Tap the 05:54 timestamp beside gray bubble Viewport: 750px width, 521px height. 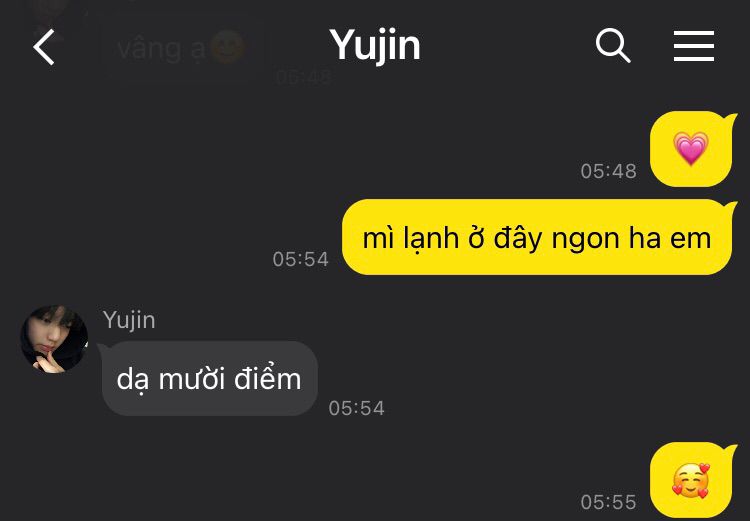pos(356,408)
